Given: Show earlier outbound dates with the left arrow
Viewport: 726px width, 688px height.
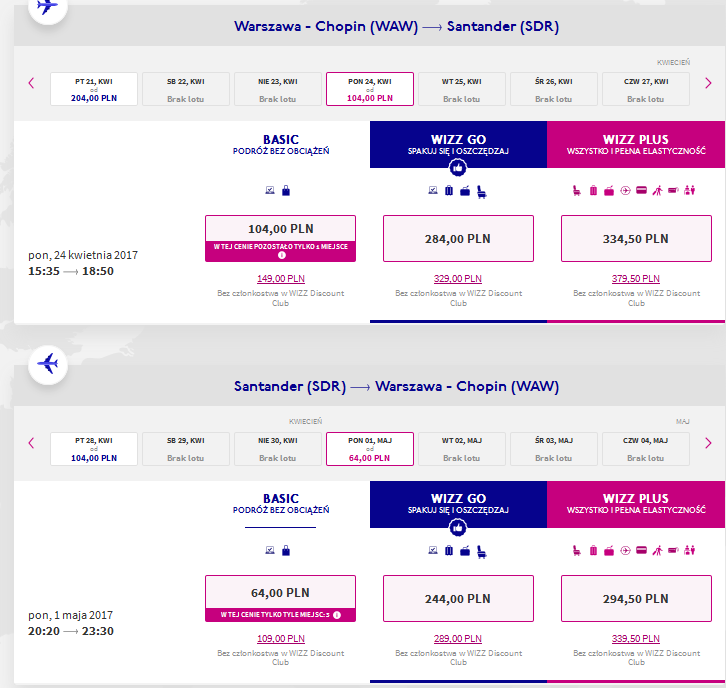Looking at the screenshot, I should point(31,83).
